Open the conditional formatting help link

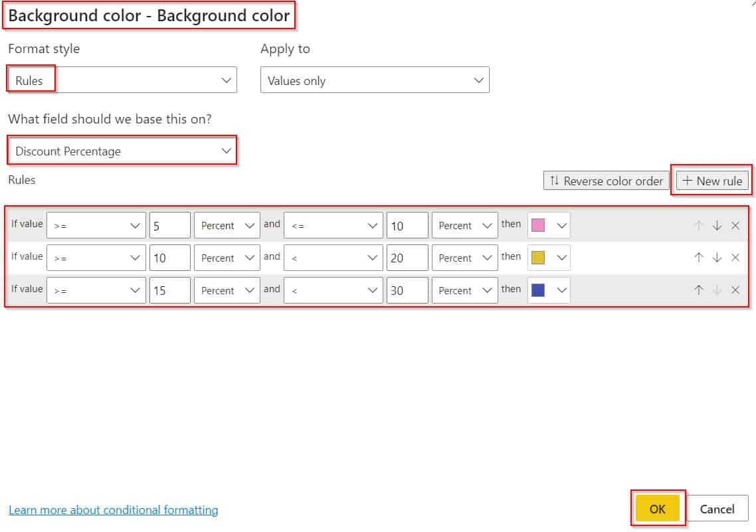[113, 510]
